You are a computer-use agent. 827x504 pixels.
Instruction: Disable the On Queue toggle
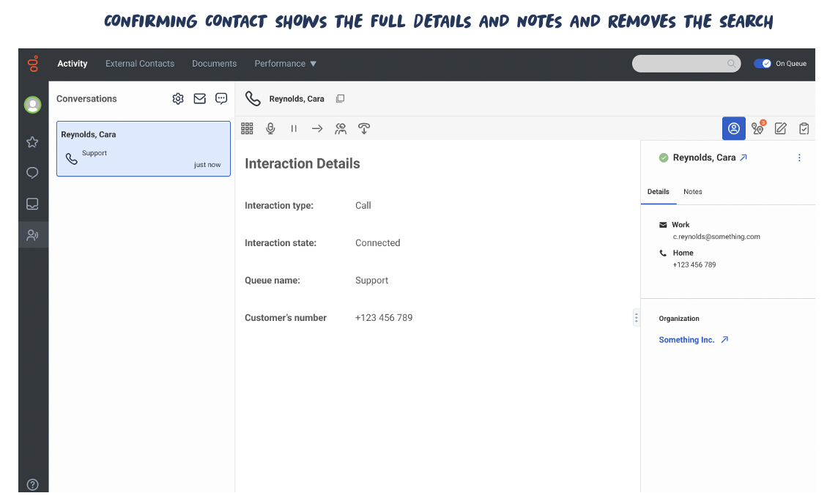coord(762,64)
